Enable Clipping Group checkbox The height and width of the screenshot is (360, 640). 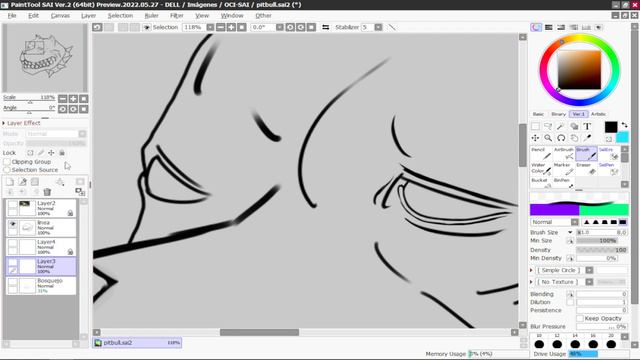click(x=7, y=162)
